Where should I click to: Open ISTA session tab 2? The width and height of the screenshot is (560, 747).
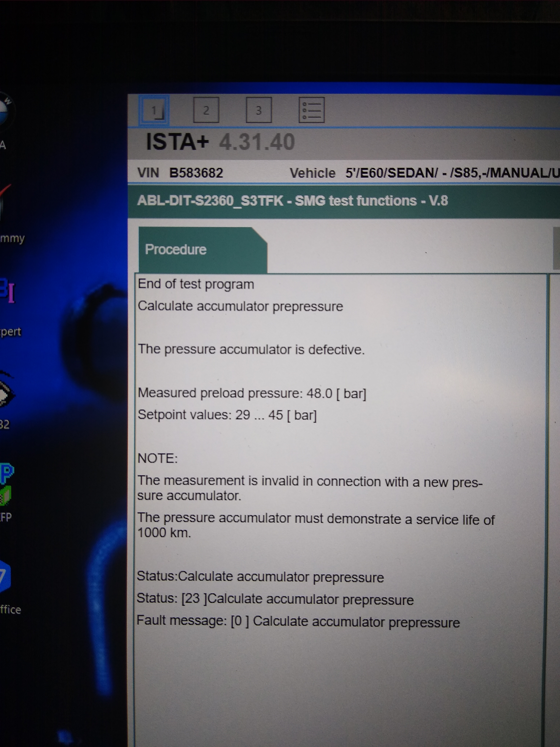click(x=206, y=110)
